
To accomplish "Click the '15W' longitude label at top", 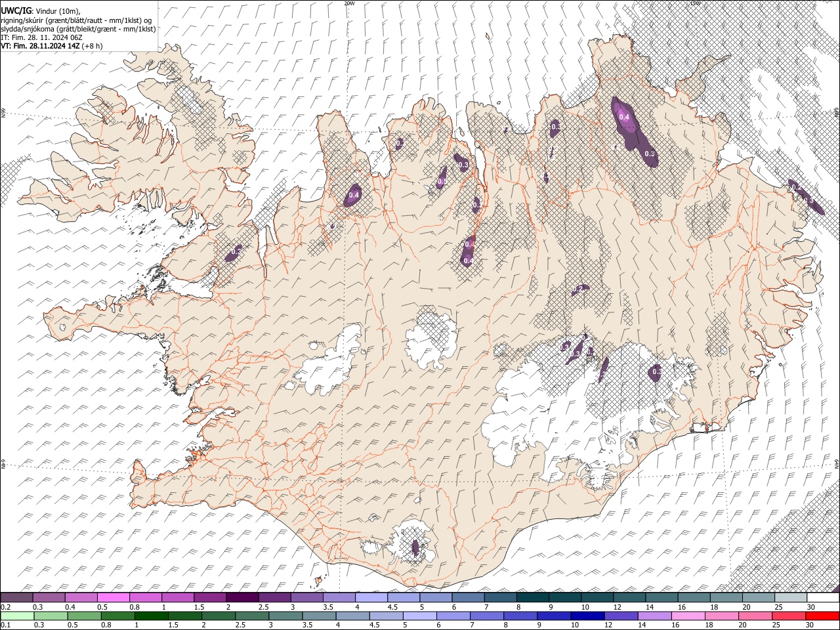I will click(x=695, y=3).
